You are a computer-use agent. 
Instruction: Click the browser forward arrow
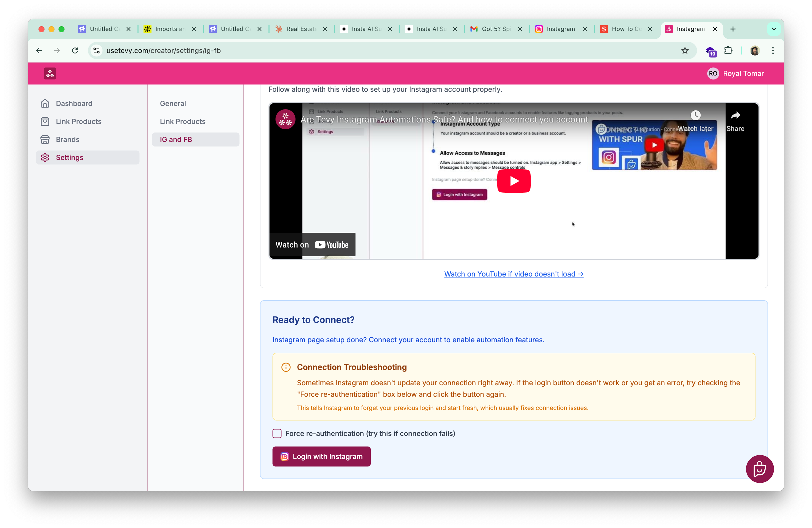57,50
